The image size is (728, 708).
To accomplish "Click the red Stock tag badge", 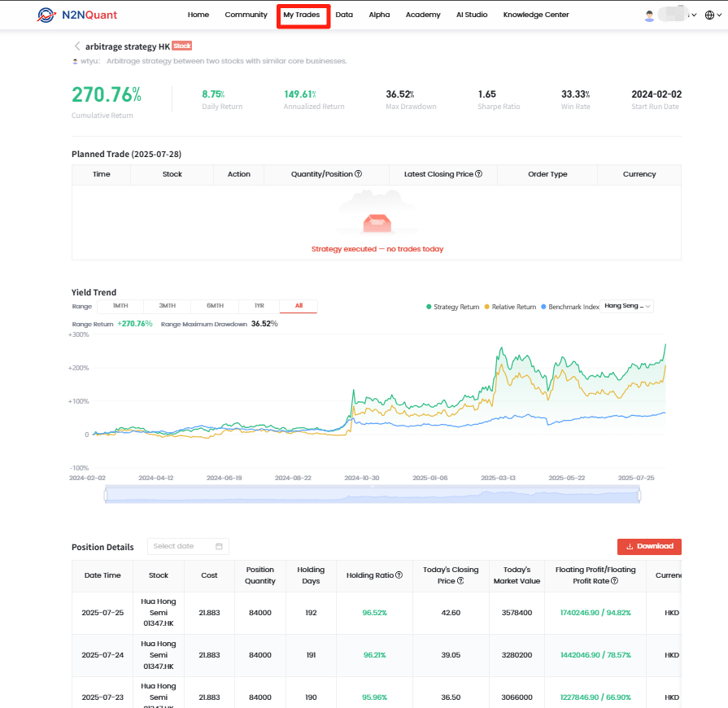I will tap(182, 46).
